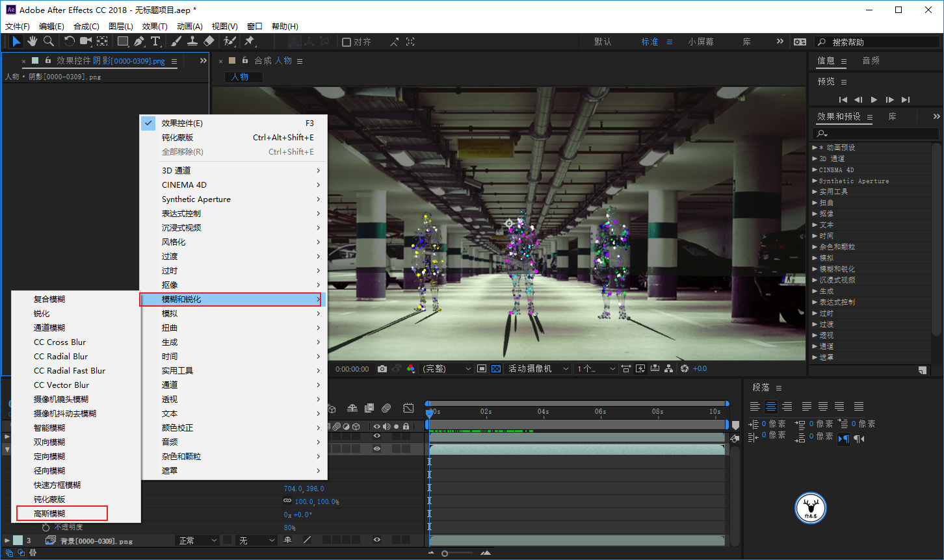The image size is (944, 560).
Task: Toggle left-to-right text direction
Action: 843,439
